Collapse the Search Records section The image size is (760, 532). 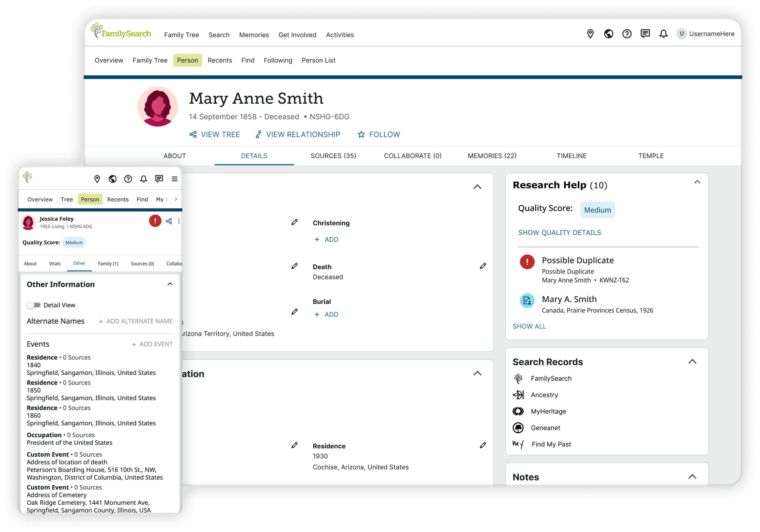pyautogui.click(x=692, y=362)
